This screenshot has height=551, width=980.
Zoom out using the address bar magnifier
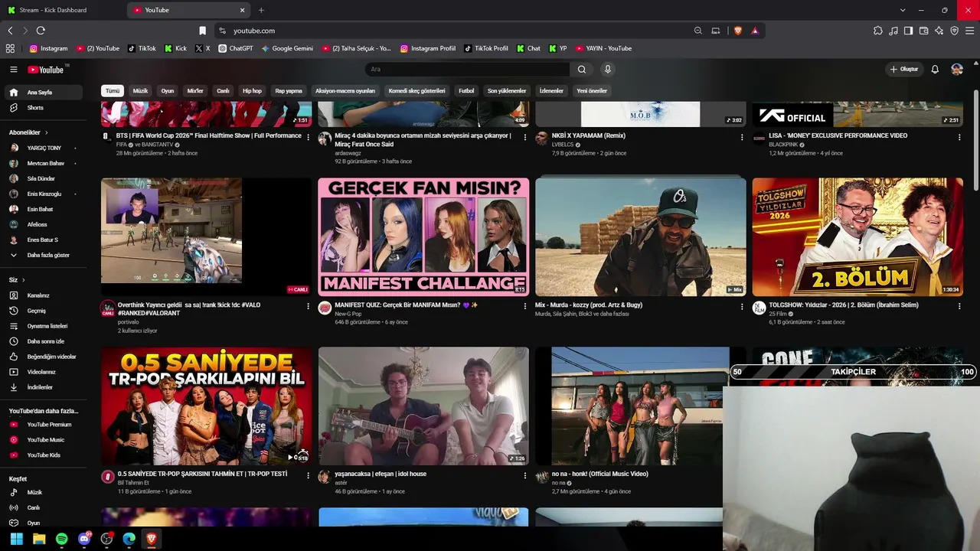pos(697,31)
